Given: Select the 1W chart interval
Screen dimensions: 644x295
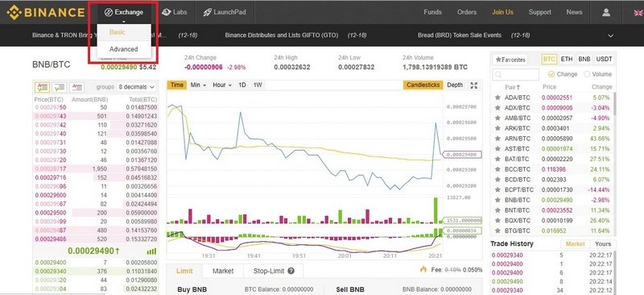Looking at the screenshot, I should 258,85.
